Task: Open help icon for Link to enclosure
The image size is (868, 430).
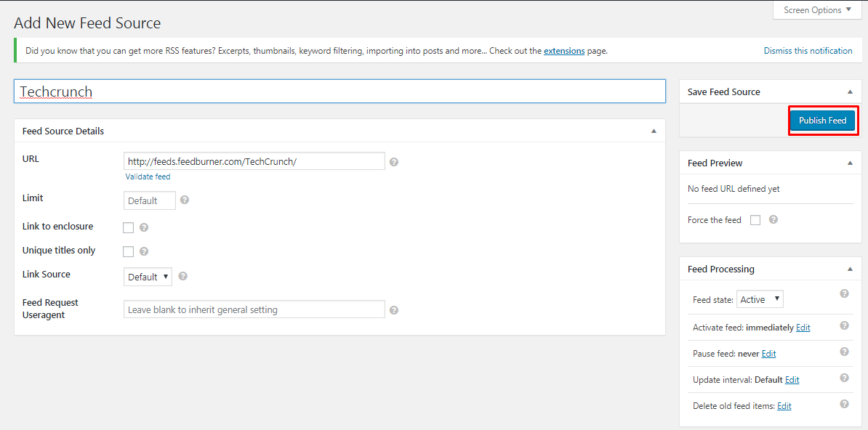Action: tap(144, 227)
